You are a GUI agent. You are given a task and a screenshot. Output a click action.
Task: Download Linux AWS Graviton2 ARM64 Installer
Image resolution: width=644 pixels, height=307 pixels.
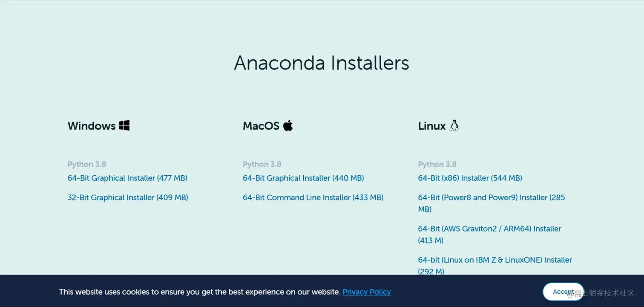coord(489,229)
